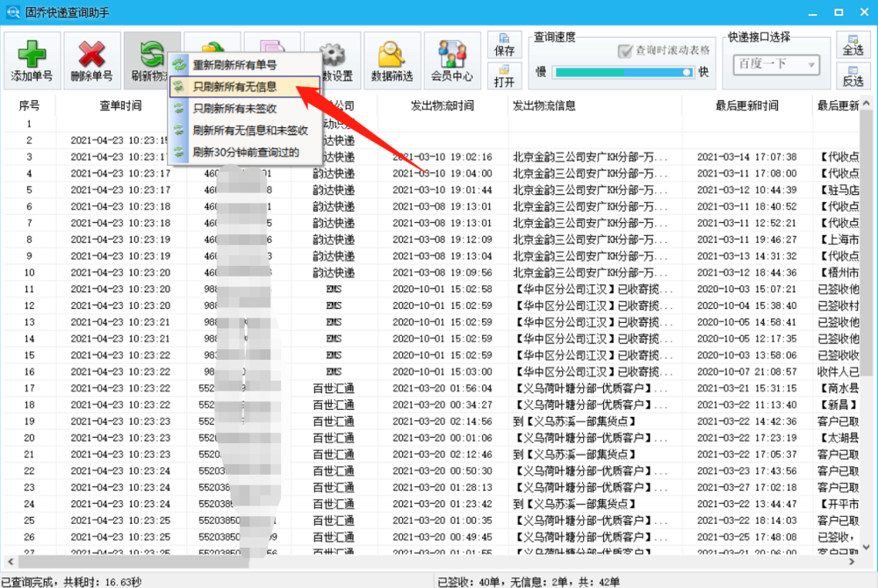Select row 11 EMS carrier cell

click(x=334, y=290)
